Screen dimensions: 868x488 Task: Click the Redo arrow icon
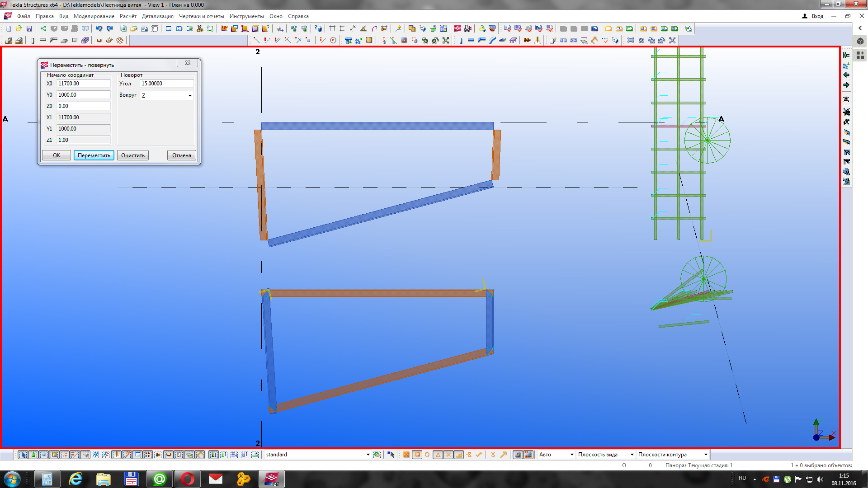tap(109, 28)
